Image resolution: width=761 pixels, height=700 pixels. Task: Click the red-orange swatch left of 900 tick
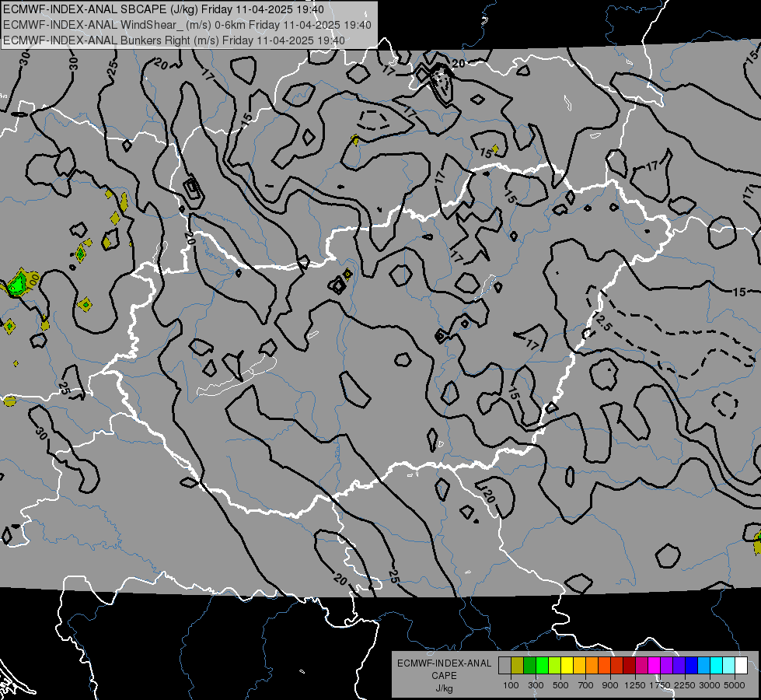[604, 666]
